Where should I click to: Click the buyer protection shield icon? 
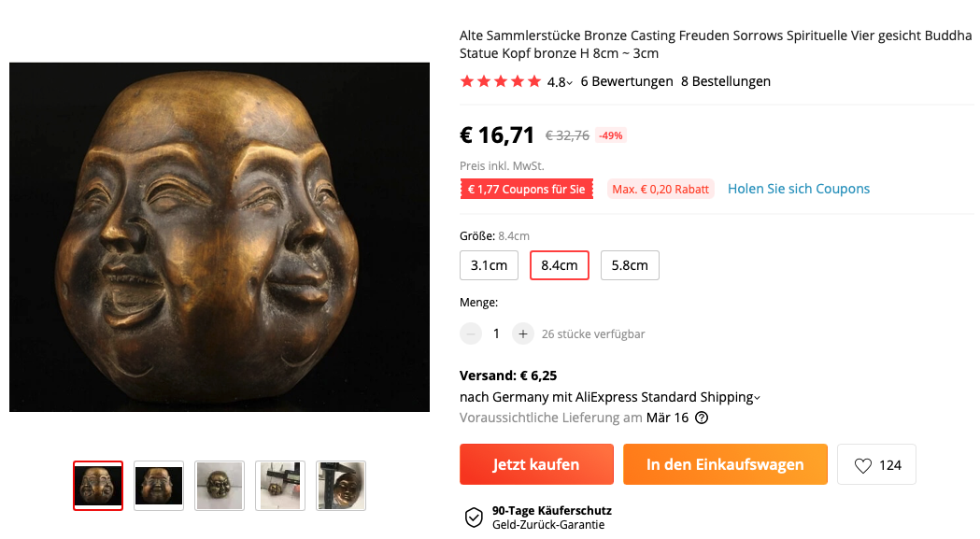click(x=474, y=518)
